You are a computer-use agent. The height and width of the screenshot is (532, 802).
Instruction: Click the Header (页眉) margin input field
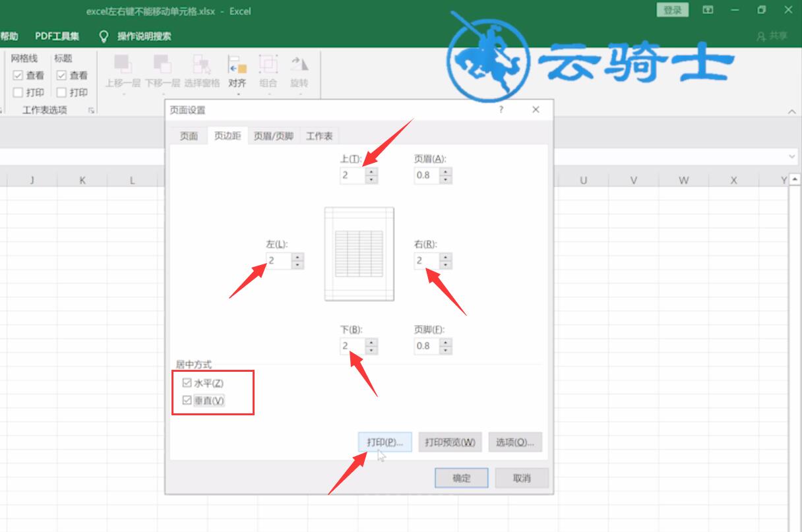(x=427, y=175)
